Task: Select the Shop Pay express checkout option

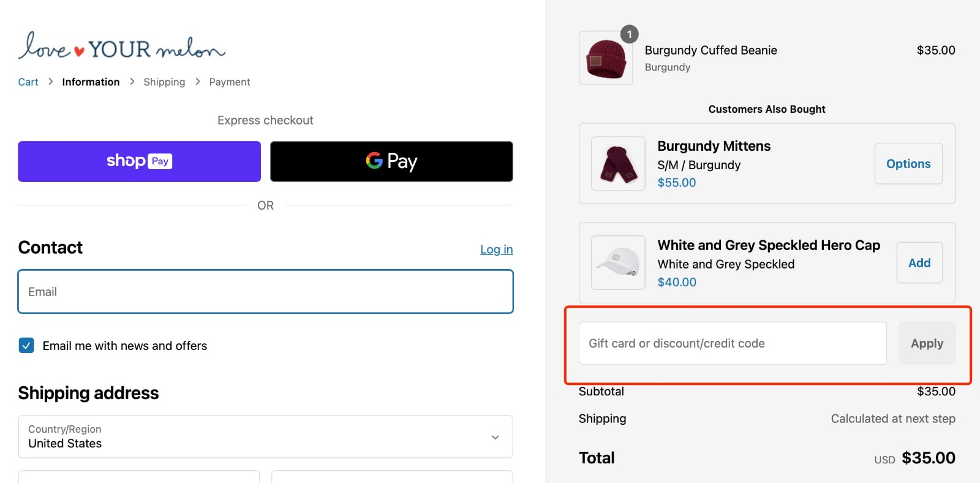Action: pos(139,161)
